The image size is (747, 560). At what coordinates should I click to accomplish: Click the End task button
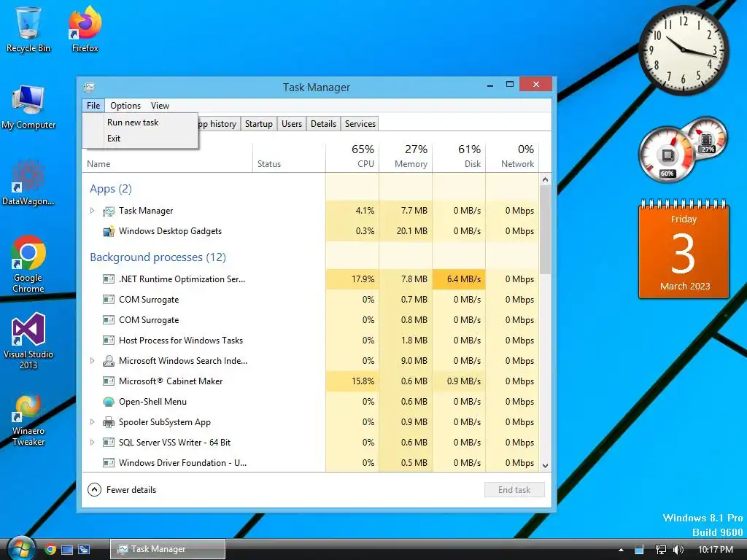pos(514,489)
